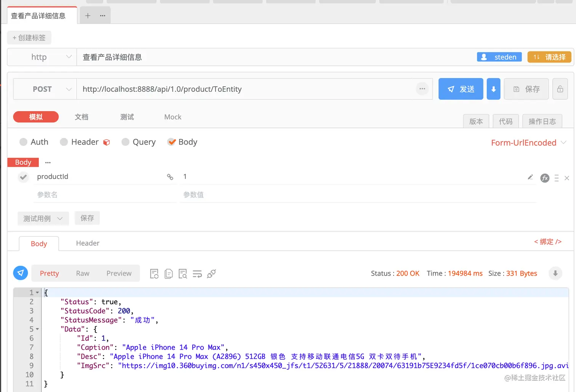Open the tab bar more-options ellipsis
Viewport: 576px width, 392px height.
[x=102, y=16]
